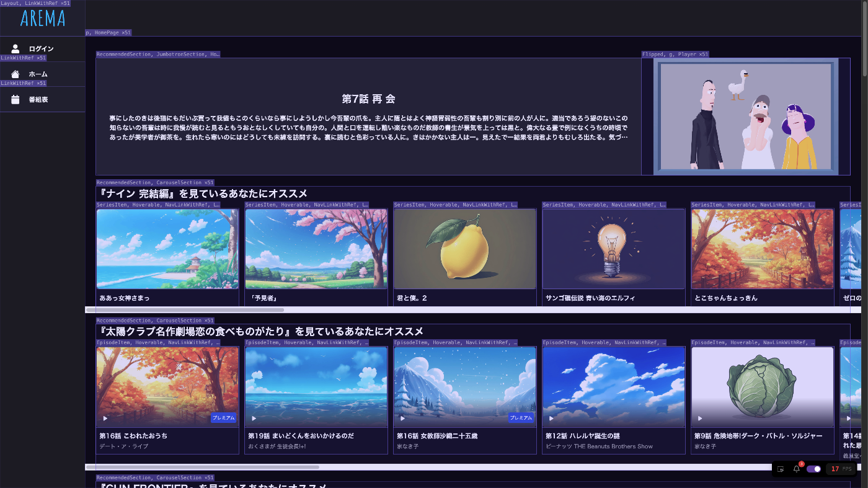Click the 17 FPS meter
This screenshot has height=488, width=868.
tap(841, 469)
